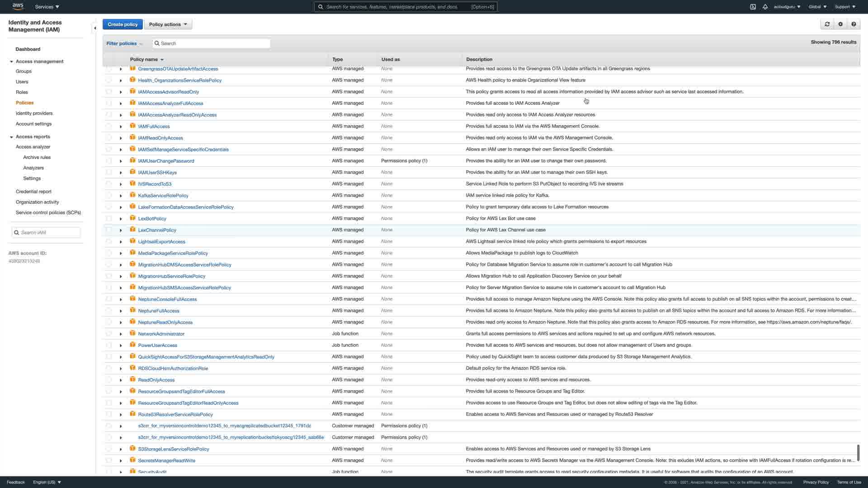
Task: Click the refresh policies icon
Action: [x=827, y=24]
